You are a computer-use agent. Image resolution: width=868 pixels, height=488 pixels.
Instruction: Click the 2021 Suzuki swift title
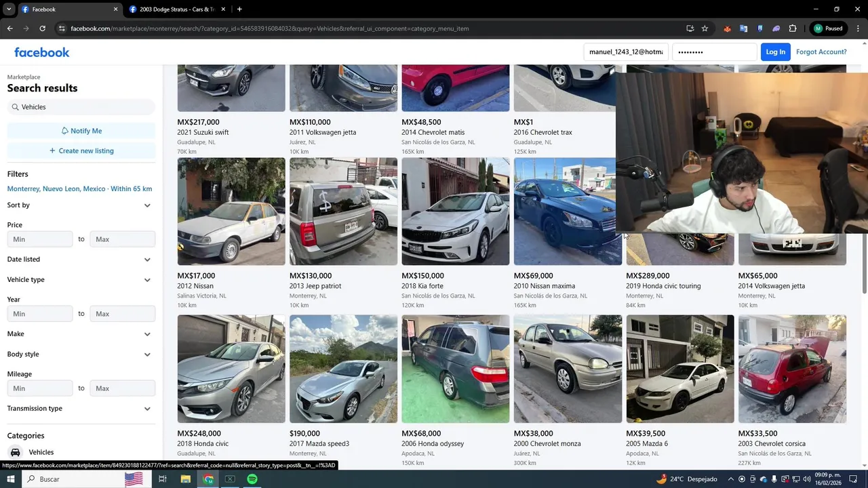coord(203,132)
